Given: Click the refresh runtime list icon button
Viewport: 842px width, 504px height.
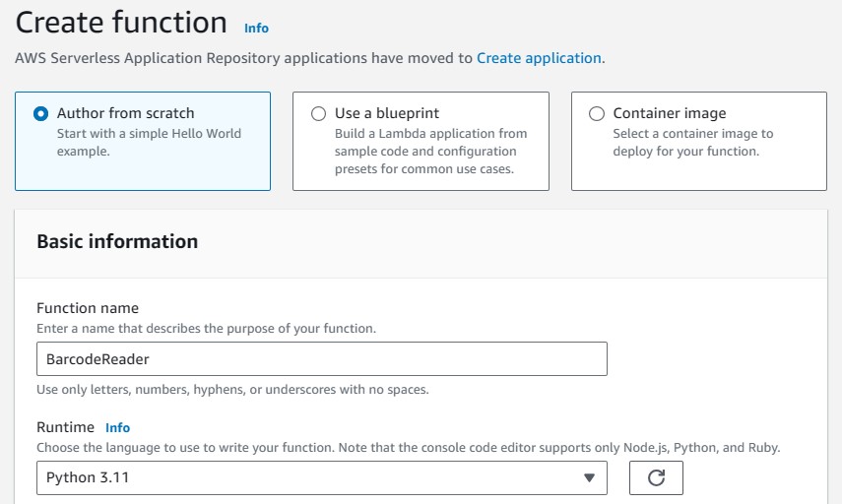Looking at the screenshot, I should (655, 478).
